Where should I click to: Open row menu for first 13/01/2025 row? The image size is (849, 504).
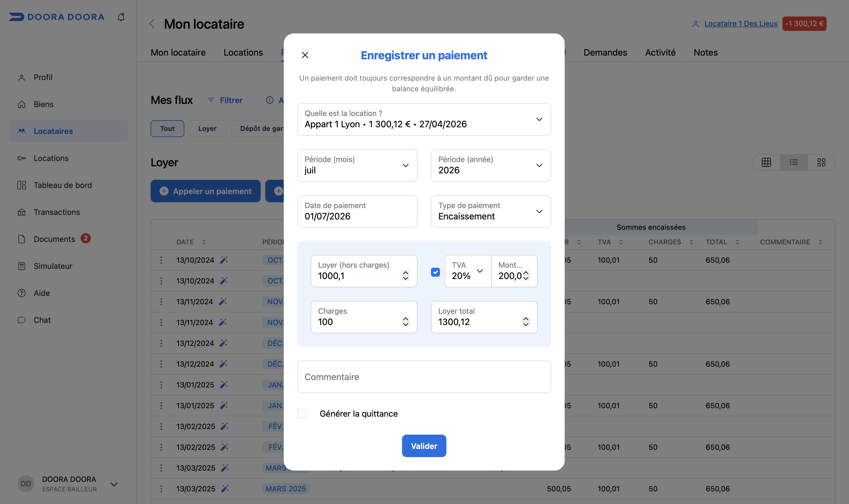click(161, 385)
